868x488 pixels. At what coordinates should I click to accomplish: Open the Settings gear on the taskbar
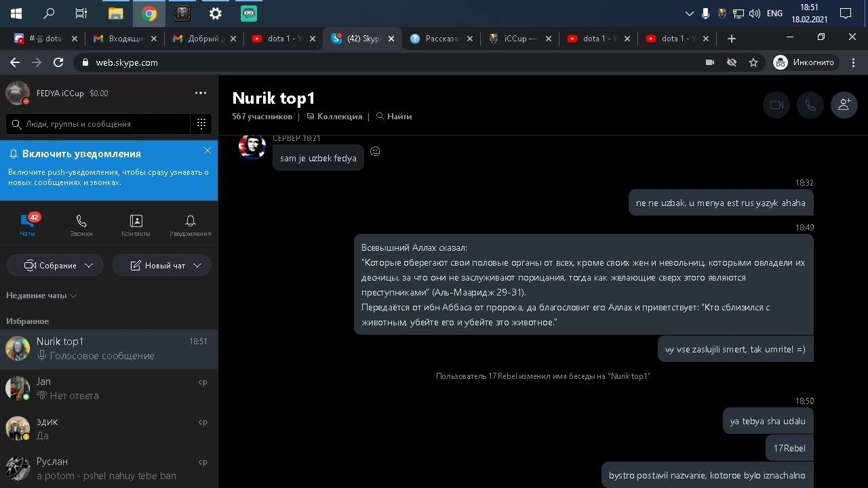click(216, 14)
